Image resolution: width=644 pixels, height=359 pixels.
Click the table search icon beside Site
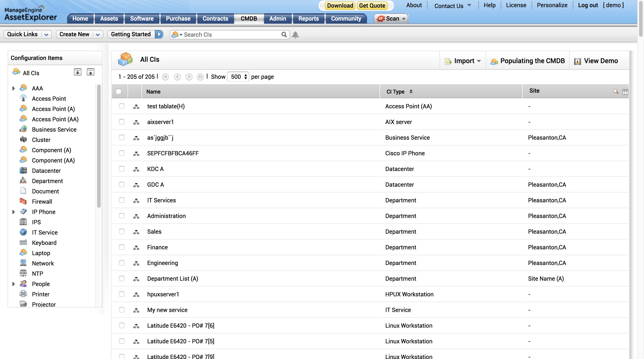pyautogui.click(x=616, y=92)
